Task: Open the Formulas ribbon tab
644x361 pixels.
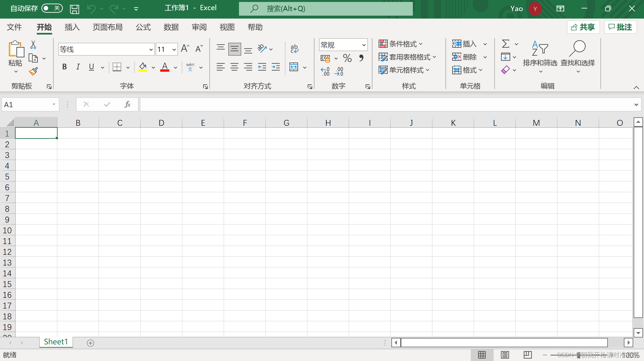Action: coord(143,27)
